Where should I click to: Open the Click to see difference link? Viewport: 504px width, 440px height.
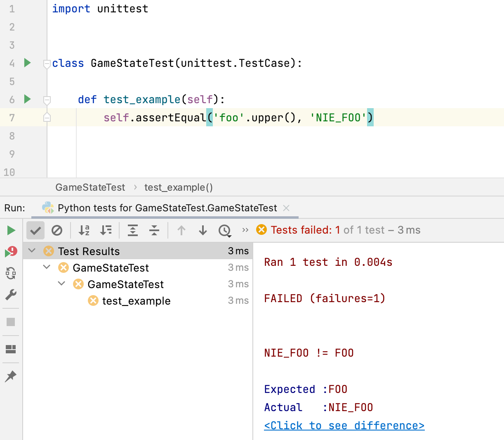344,426
